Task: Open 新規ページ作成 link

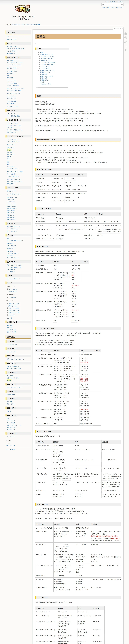Action: click(x=11, y=332)
